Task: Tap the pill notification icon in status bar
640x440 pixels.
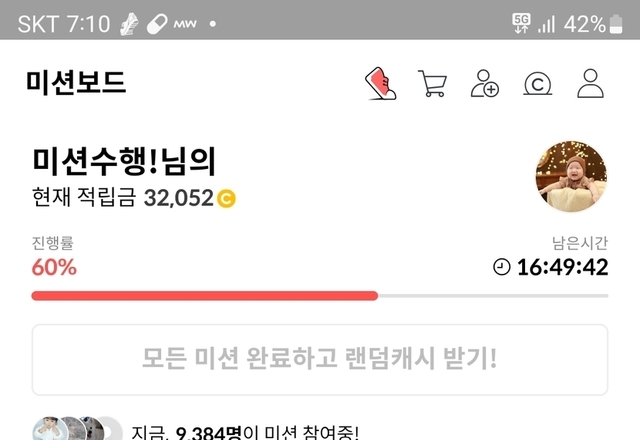Action: [x=157, y=24]
